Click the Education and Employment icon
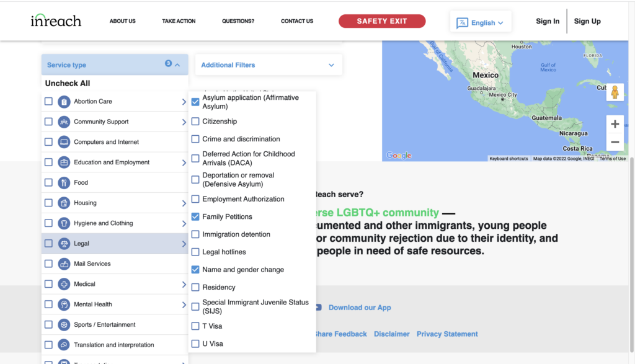Viewport: 635px width, 364px height. tap(64, 162)
